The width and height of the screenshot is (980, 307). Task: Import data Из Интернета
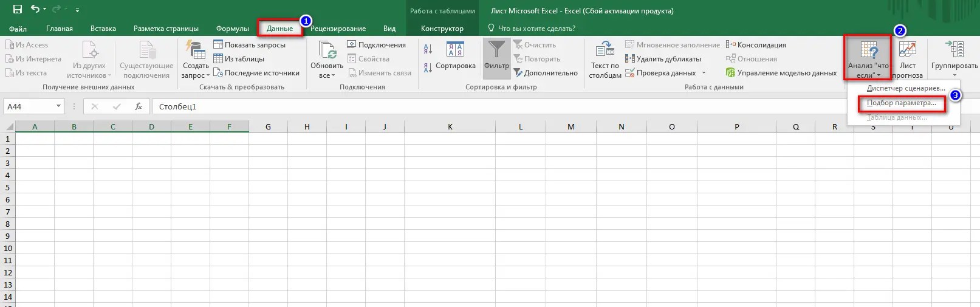tap(33, 59)
